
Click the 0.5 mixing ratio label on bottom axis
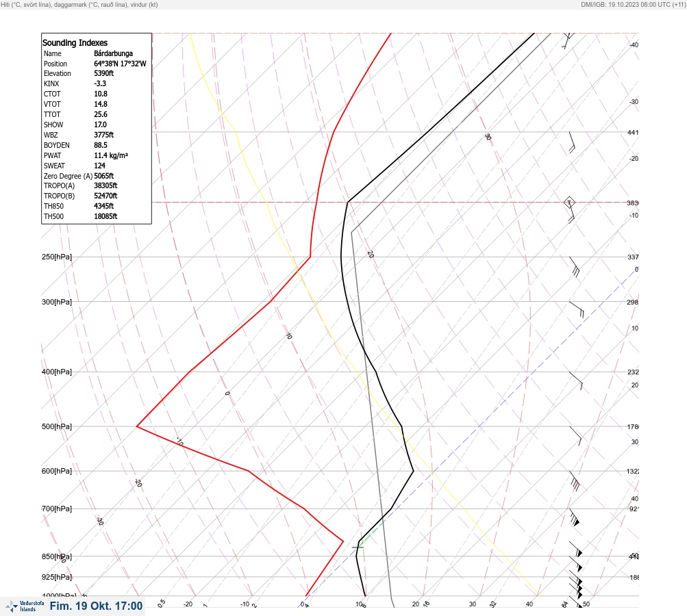pyautogui.click(x=161, y=603)
